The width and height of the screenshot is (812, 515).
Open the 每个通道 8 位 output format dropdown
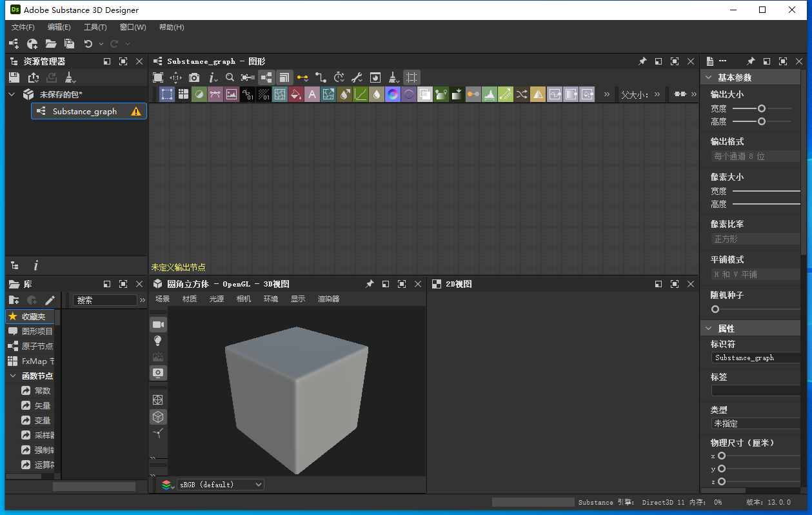(x=756, y=156)
